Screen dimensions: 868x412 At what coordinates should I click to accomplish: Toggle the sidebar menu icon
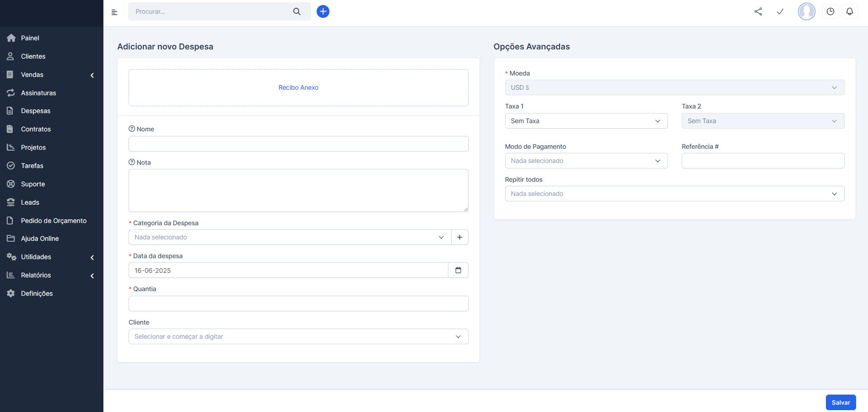pos(114,12)
